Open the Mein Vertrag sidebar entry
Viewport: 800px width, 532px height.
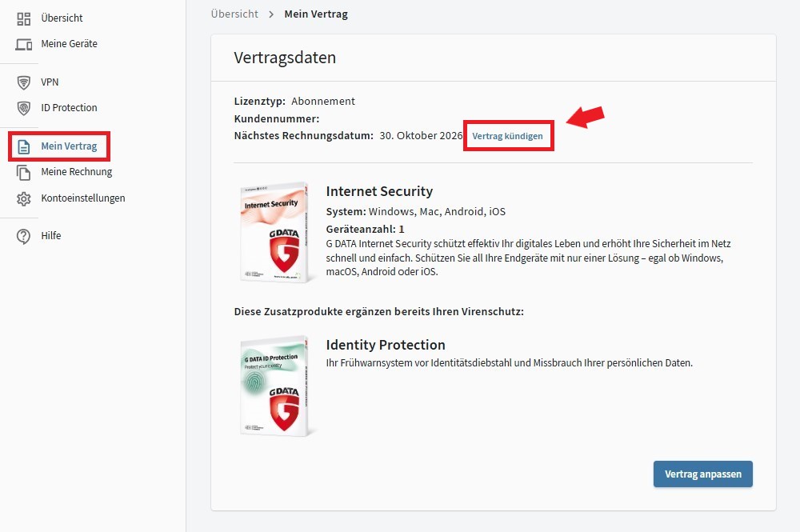pos(69,146)
